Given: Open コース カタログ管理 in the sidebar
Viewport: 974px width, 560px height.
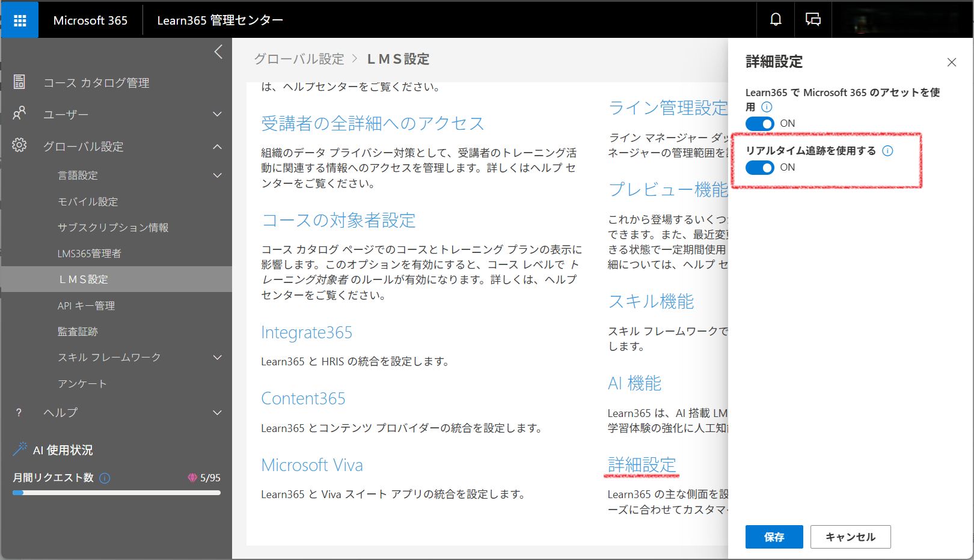Looking at the screenshot, I should [96, 83].
